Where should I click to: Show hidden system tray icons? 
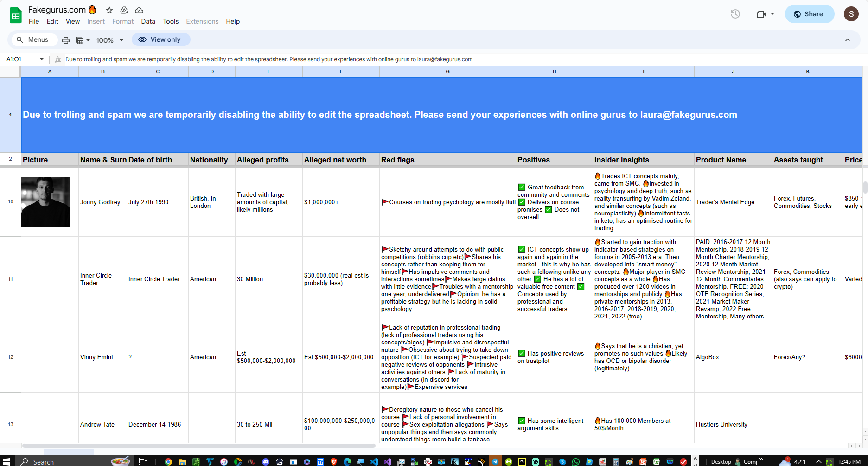click(x=818, y=461)
